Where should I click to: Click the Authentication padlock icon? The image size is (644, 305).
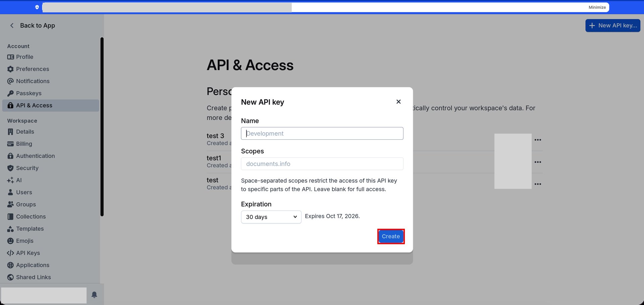click(x=10, y=156)
